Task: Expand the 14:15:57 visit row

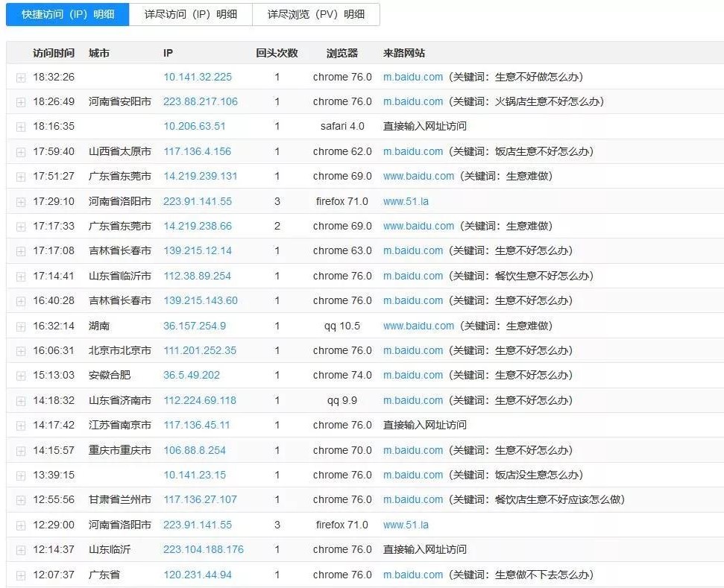Action: pyautogui.click(x=21, y=451)
